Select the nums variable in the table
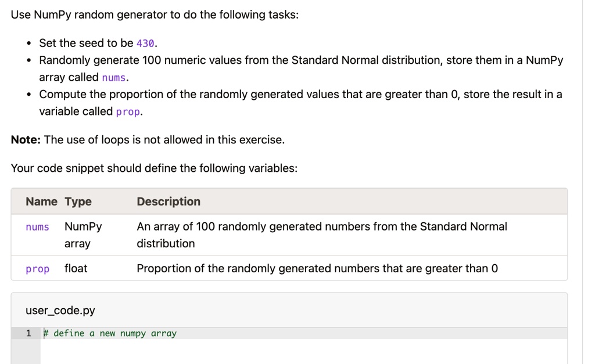The image size is (595, 364). click(x=37, y=227)
